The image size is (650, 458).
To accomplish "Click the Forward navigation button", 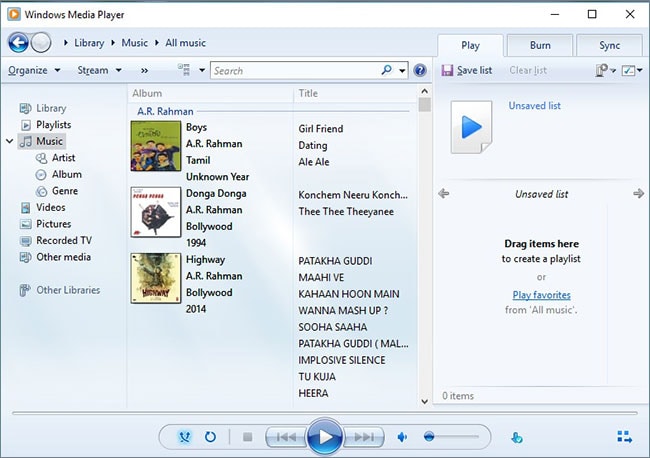I will click(x=41, y=42).
